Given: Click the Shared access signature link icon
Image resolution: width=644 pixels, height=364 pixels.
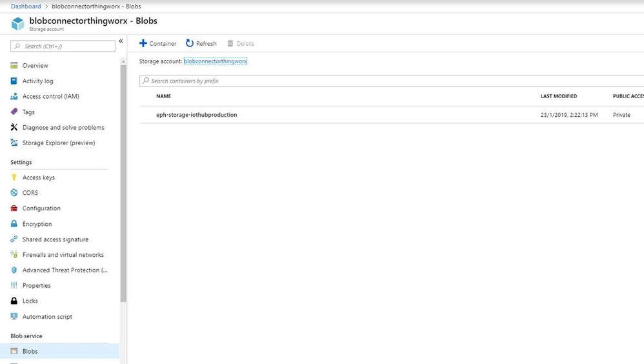Looking at the screenshot, I should coord(14,239).
